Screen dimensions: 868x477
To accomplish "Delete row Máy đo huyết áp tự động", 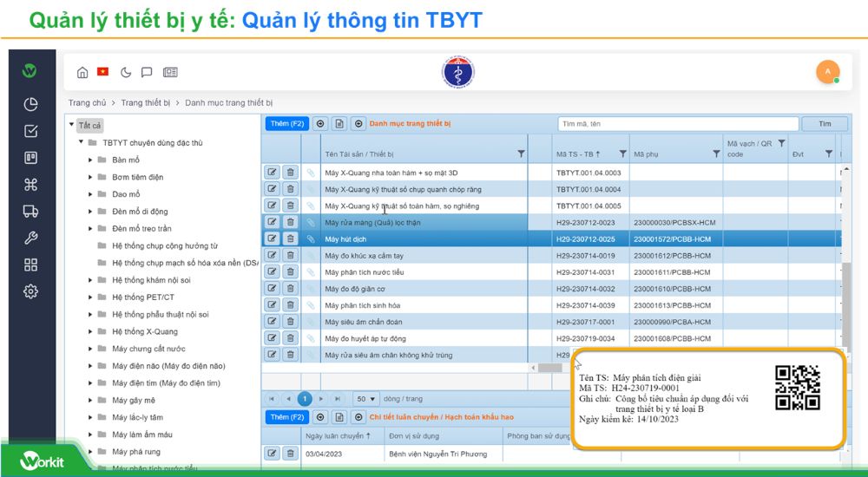I will pos(290,338).
